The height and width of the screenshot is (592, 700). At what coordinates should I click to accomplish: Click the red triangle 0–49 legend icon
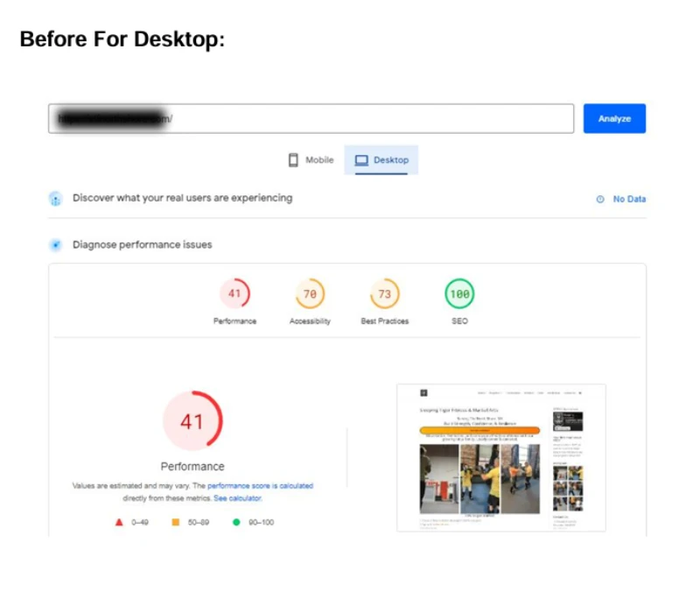click(x=119, y=522)
